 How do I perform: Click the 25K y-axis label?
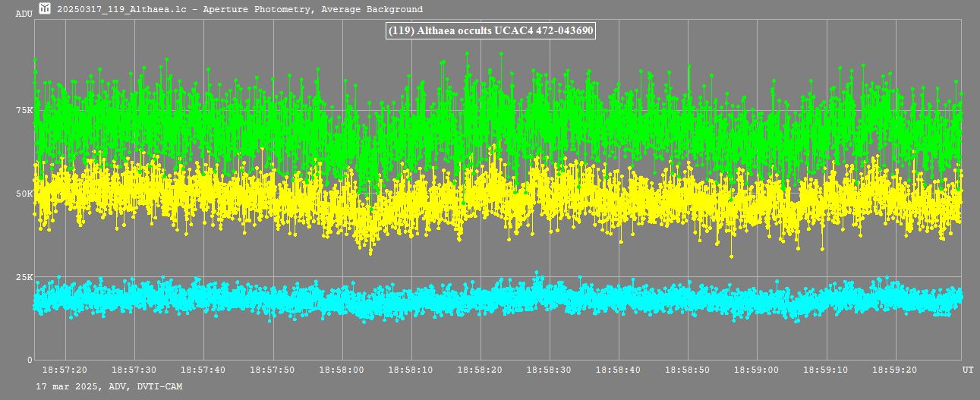click(25, 277)
